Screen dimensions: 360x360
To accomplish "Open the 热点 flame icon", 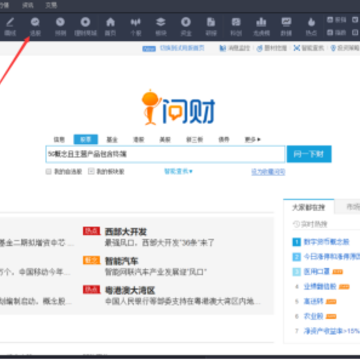I will pyautogui.click(x=311, y=27).
